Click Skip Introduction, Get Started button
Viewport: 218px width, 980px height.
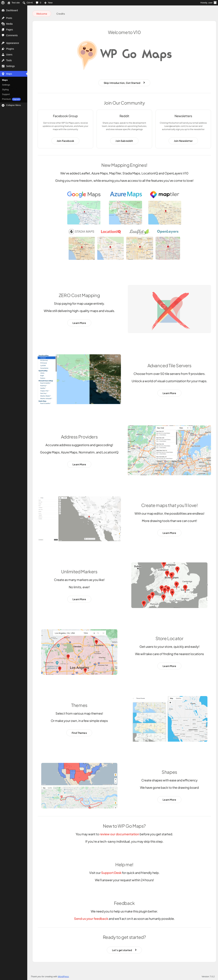pos(124,83)
